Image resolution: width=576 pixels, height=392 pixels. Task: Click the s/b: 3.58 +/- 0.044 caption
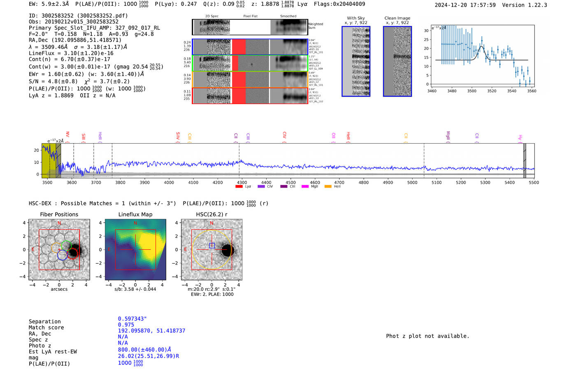tap(135, 289)
